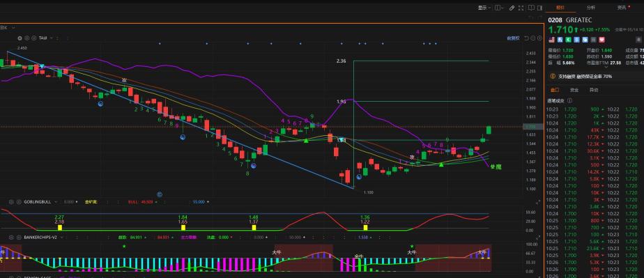Collapse the TAIJI main indicator arrow
Viewport: 644px width, 278px height.
tap(20, 38)
